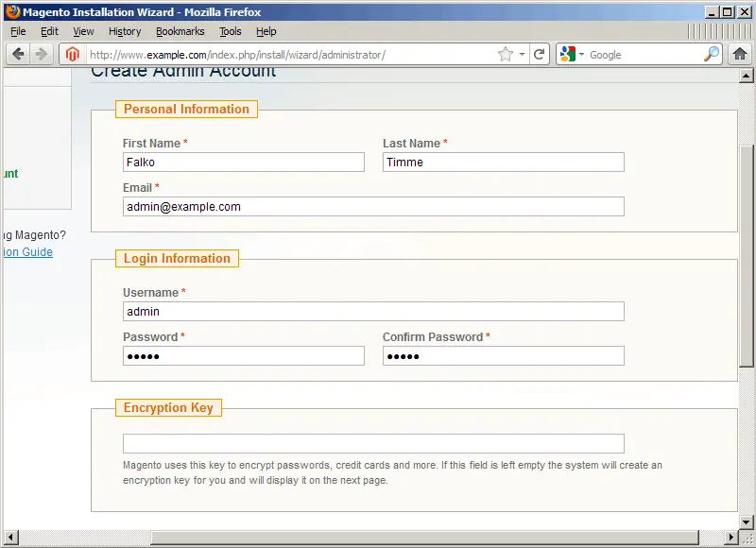Click the Firefox logo in the title bar
Viewport: 756px width, 548px height.
point(12,11)
